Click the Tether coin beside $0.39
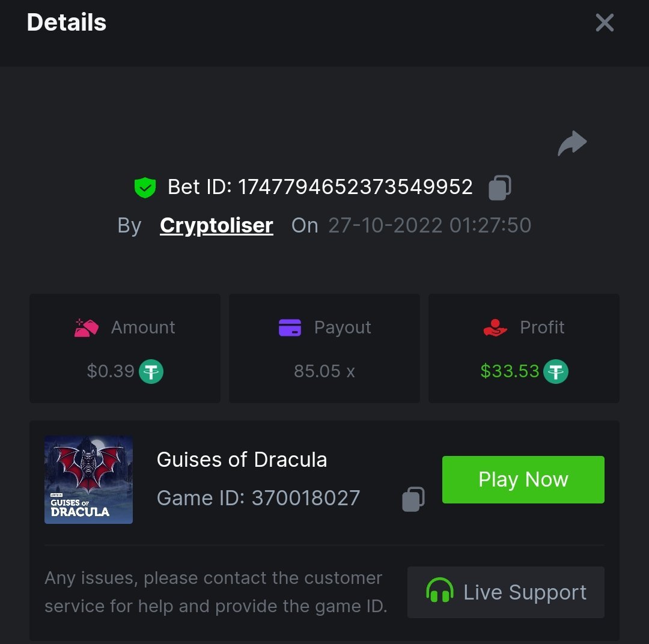This screenshot has width=649, height=644. pos(151,371)
